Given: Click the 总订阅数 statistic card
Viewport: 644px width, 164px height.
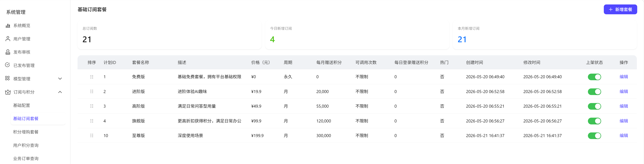Looking at the screenshot, I should click(x=170, y=35).
